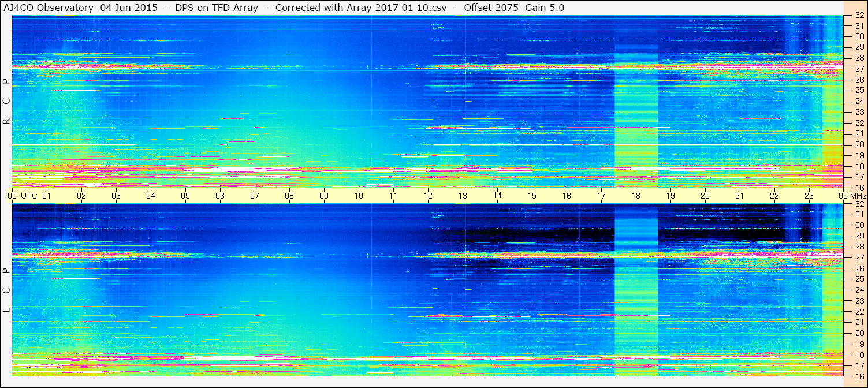868x388 pixels.
Task: Choose 22 MHz tick in the RCP panel
Action: pos(859,123)
